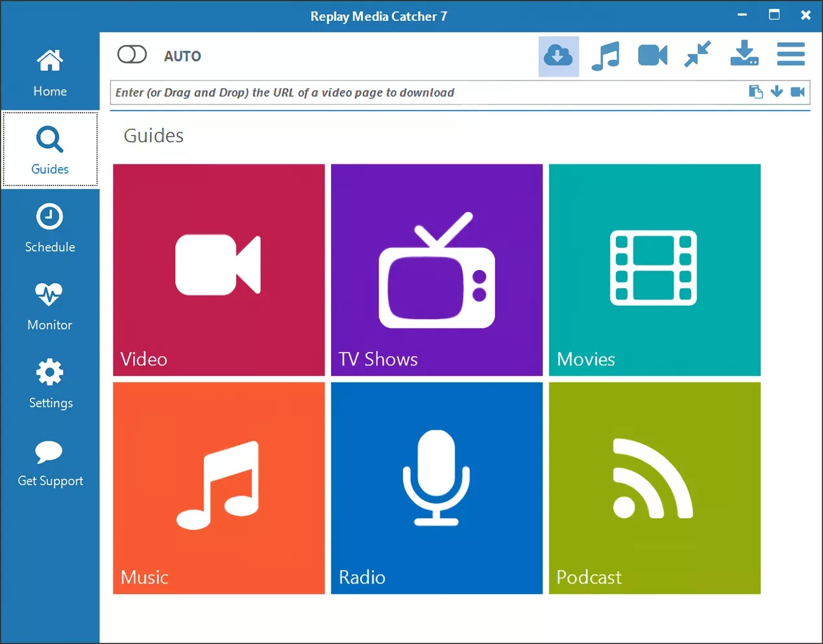Click the download arrow beside the URL field
This screenshot has height=644, width=823.
(x=777, y=92)
